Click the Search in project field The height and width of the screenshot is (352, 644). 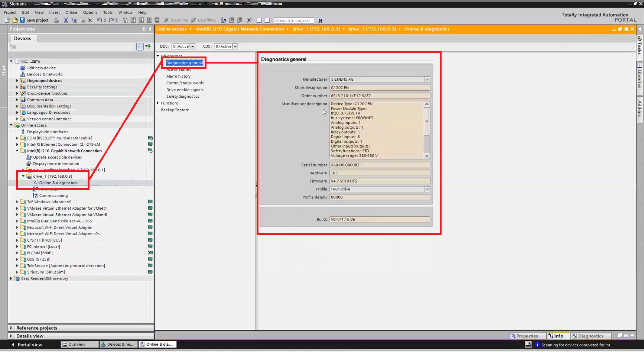pos(293,20)
